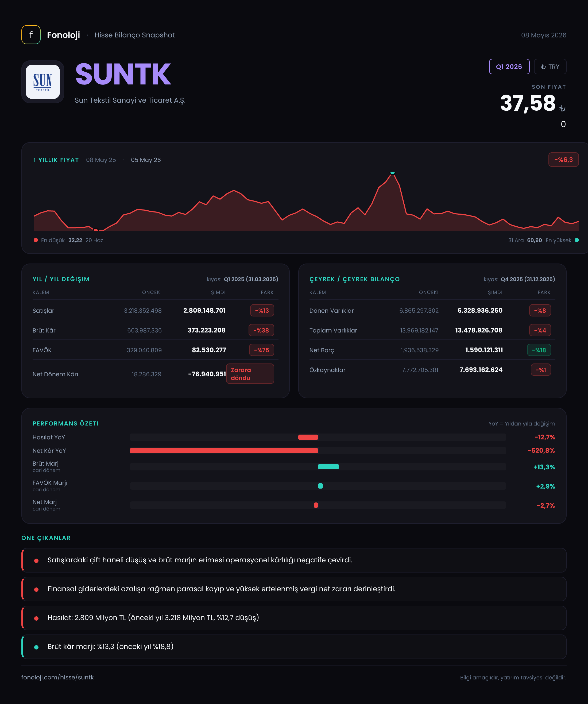This screenshot has height=704, width=588.
Task: Click the +13,3% Brüt Marj value
Action: 544,467
